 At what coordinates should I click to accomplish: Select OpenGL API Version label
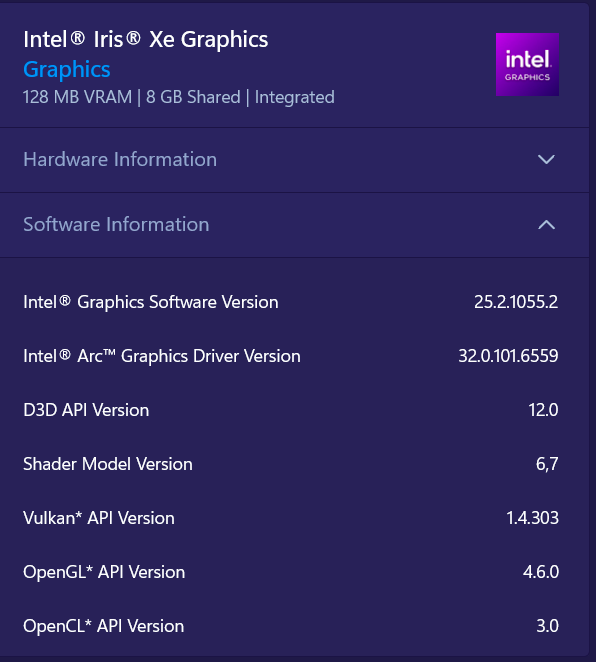104,572
